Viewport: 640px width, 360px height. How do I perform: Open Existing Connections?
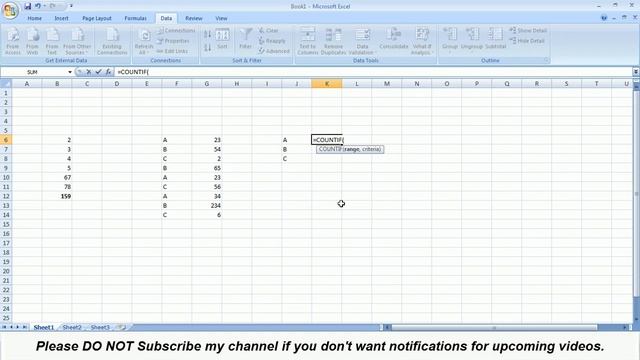click(x=112, y=41)
